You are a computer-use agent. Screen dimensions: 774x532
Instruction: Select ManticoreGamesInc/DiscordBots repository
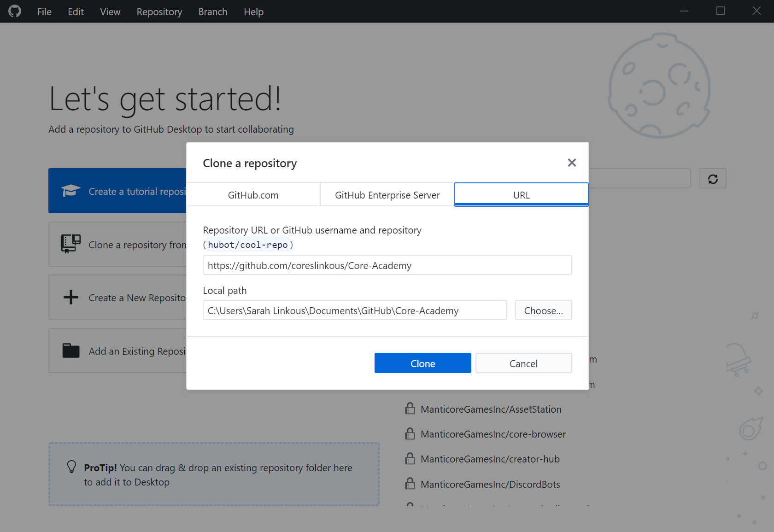[490, 484]
